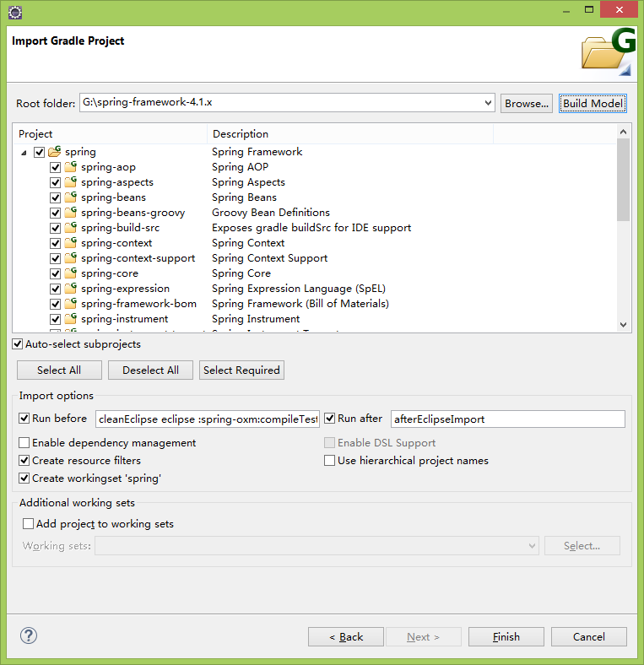Click the spring-beans project folder icon
The image size is (644, 665).
[70, 197]
